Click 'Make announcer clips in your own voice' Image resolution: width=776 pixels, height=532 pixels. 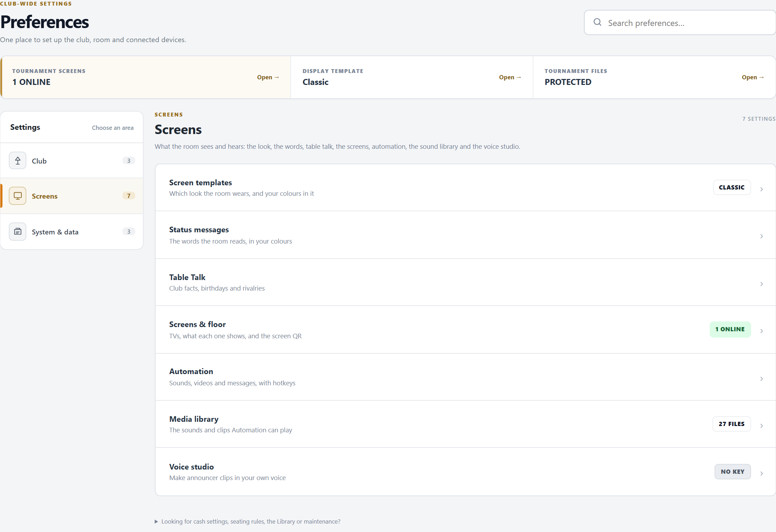click(x=228, y=478)
